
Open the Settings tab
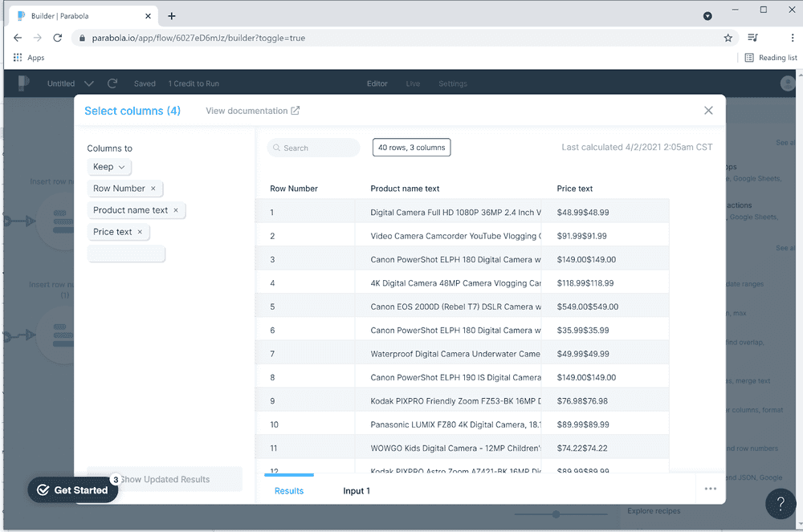pos(453,83)
